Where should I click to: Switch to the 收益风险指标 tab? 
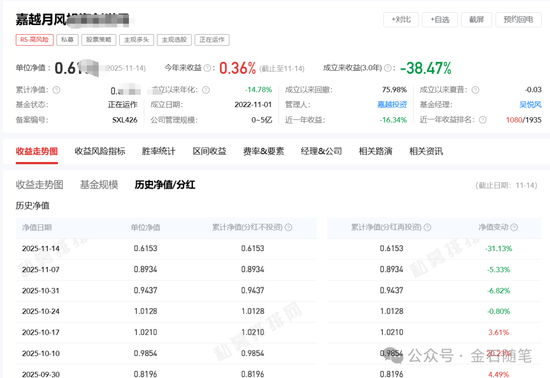(x=100, y=151)
